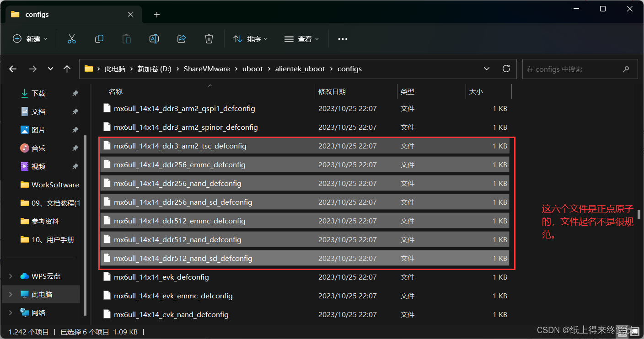Unpin 下载 using its pin icon

[x=75, y=93]
